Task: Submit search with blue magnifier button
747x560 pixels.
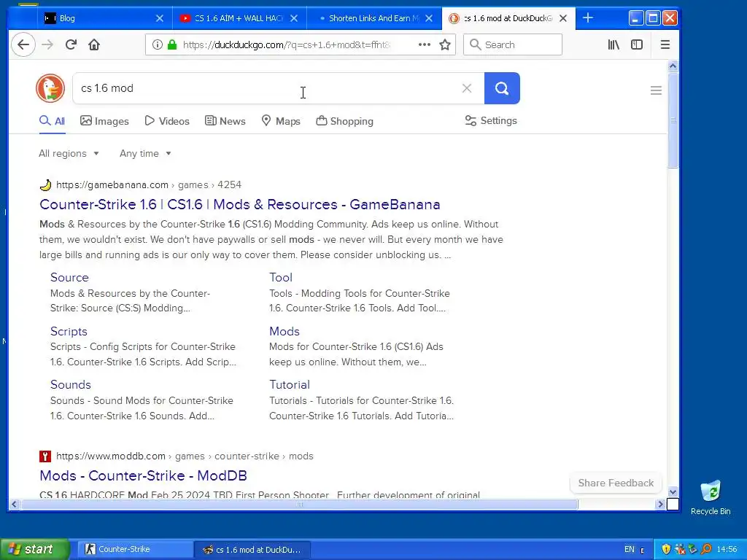Action: point(502,88)
